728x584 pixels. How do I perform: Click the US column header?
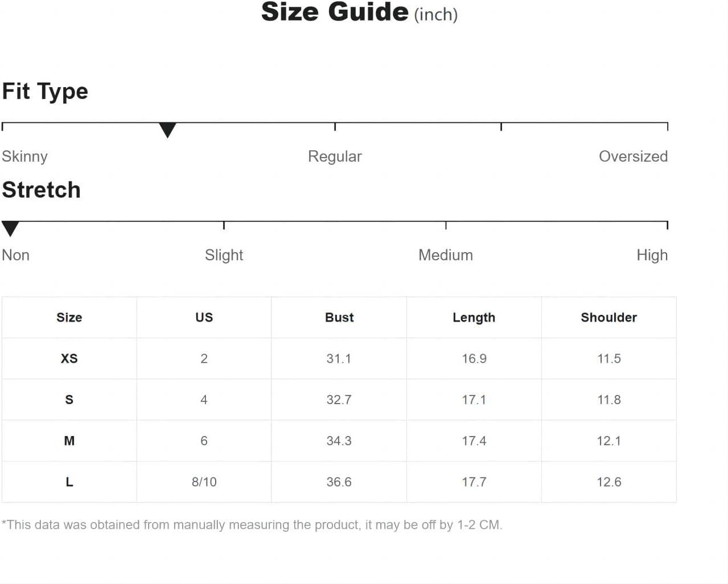tap(204, 318)
